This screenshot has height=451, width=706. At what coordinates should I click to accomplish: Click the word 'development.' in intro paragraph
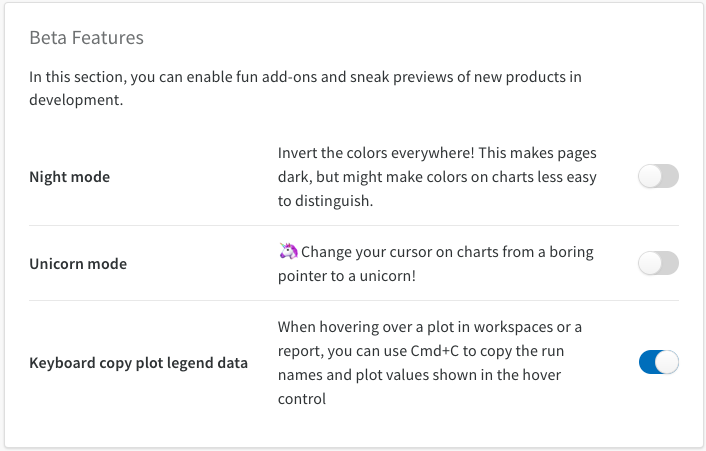coord(76,101)
